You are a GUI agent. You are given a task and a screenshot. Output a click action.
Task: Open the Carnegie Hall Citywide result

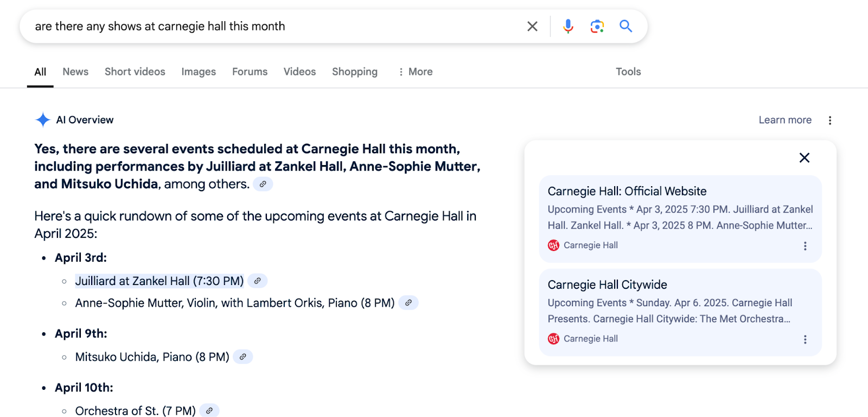tap(607, 285)
